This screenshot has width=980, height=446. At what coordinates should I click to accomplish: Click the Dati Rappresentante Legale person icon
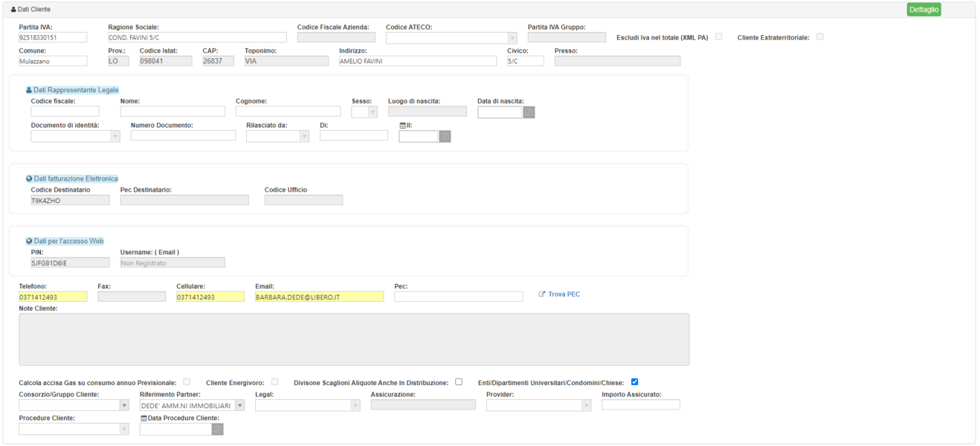29,90
